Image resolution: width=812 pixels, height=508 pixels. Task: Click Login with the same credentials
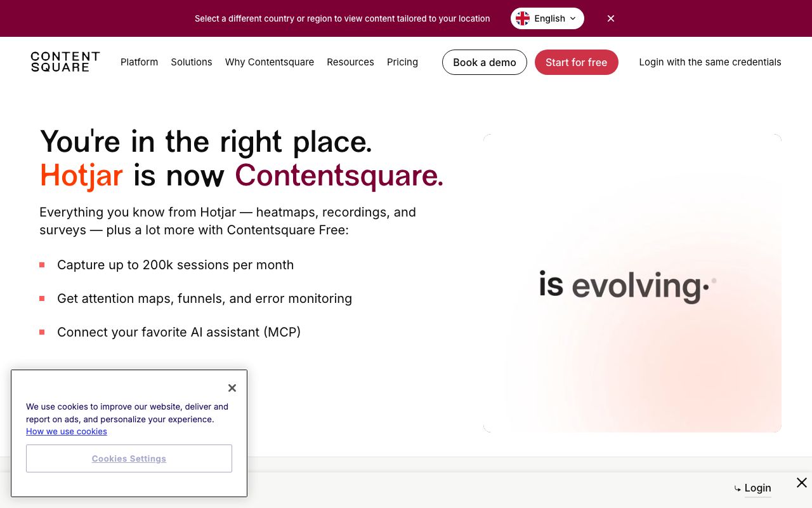[710, 62]
